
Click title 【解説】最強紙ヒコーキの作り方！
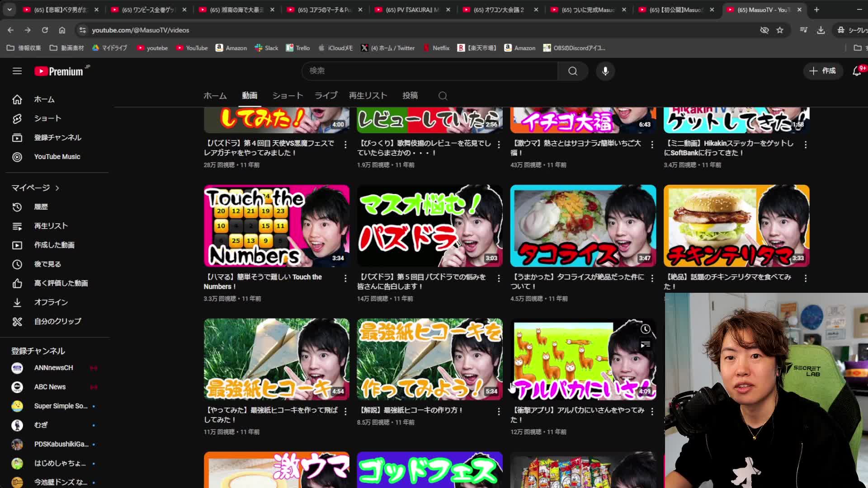pos(411,410)
